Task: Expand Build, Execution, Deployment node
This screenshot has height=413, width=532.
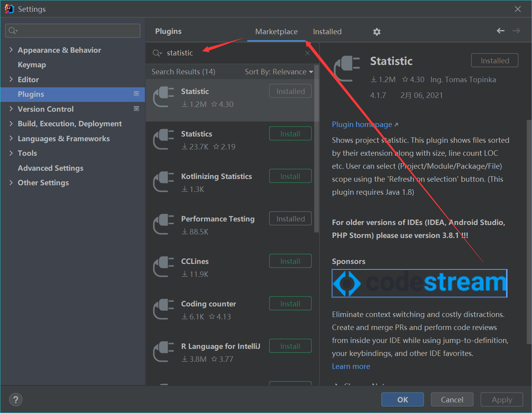Action: point(11,124)
